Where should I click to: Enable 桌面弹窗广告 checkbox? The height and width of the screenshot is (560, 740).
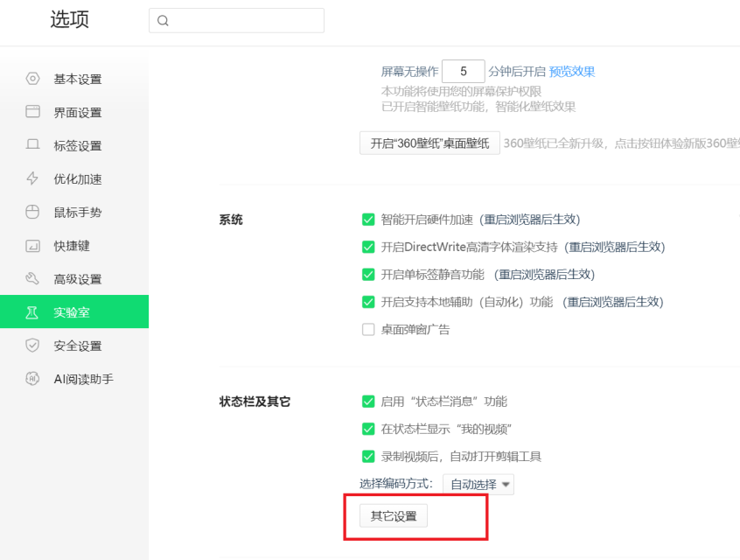pos(368,329)
